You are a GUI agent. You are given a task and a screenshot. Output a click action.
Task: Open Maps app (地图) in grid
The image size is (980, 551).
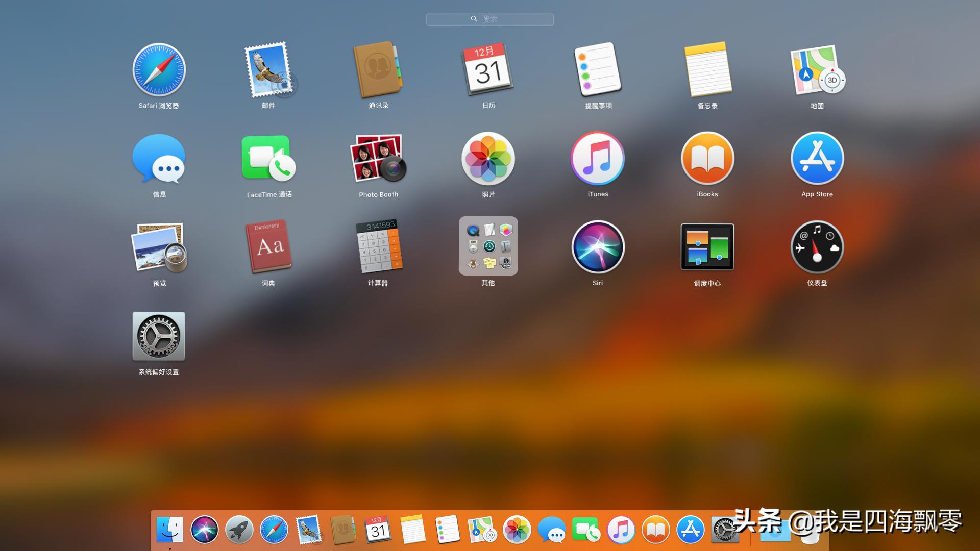point(817,70)
